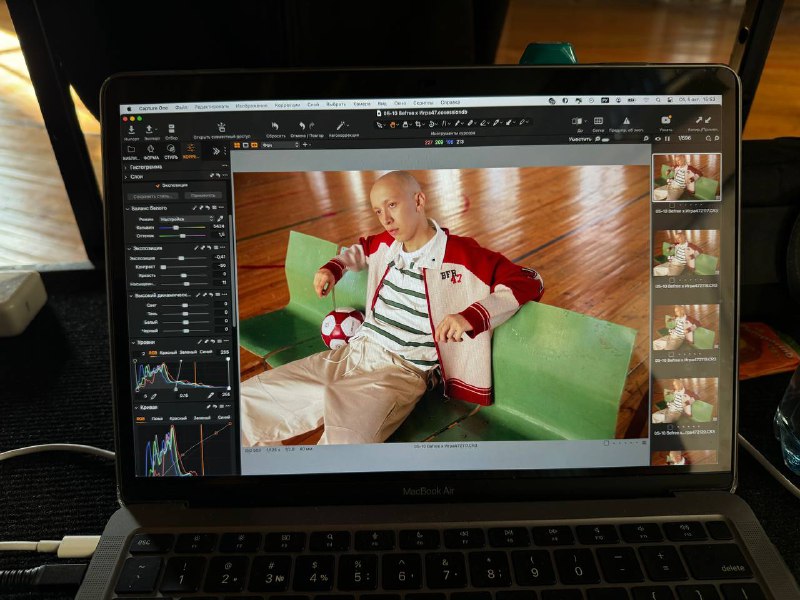Click the Применить button
The width and height of the screenshot is (800, 600).
(x=203, y=195)
